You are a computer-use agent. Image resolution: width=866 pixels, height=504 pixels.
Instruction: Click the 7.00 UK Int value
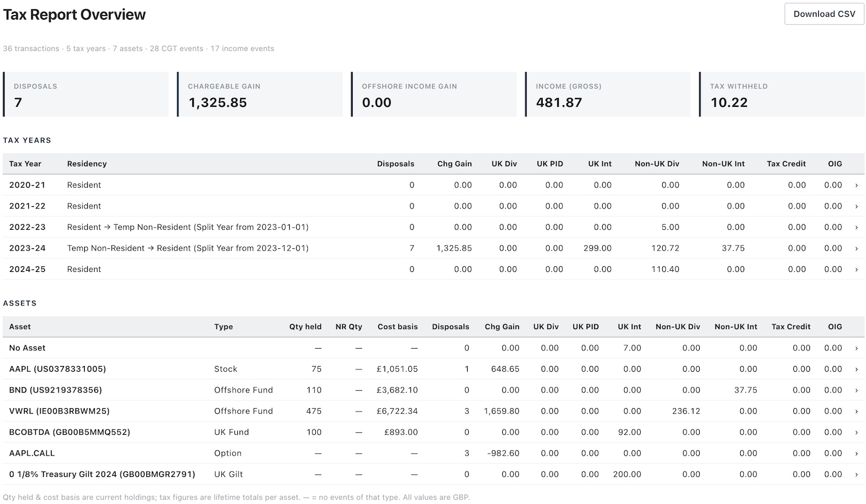(632, 348)
